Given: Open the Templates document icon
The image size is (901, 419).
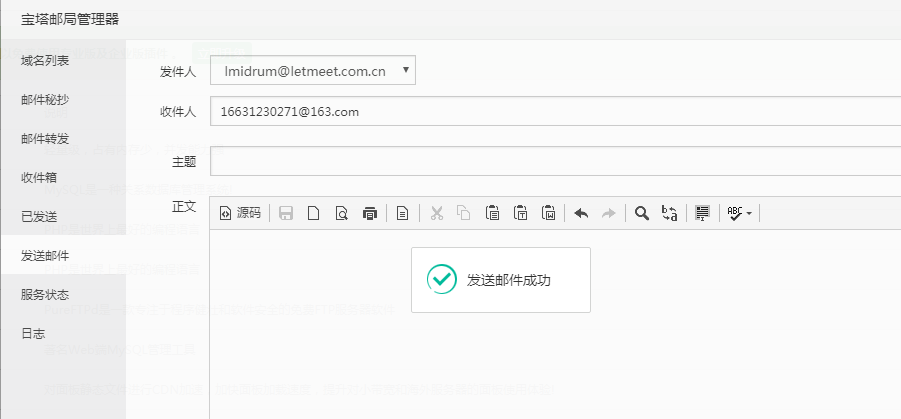Looking at the screenshot, I should (403, 213).
